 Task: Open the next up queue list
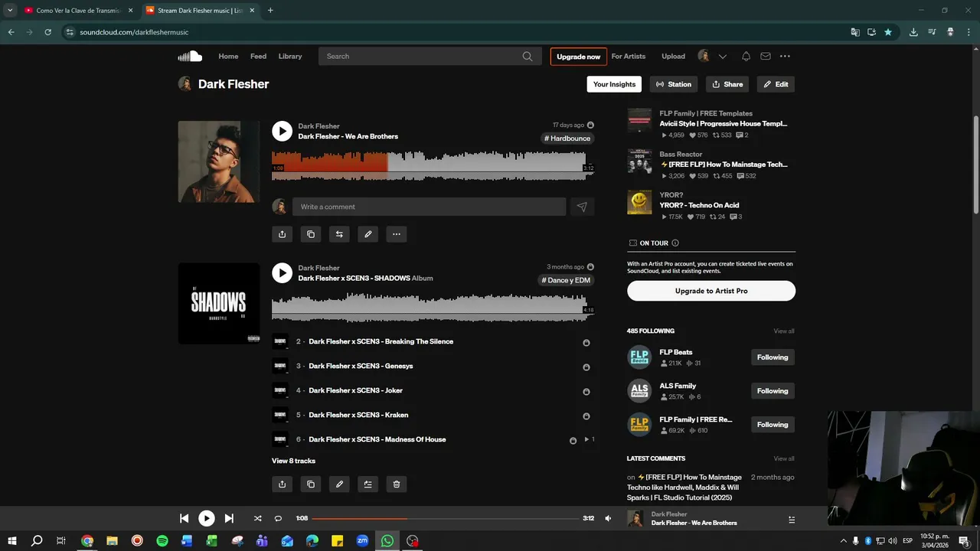click(x=792, y=519)
